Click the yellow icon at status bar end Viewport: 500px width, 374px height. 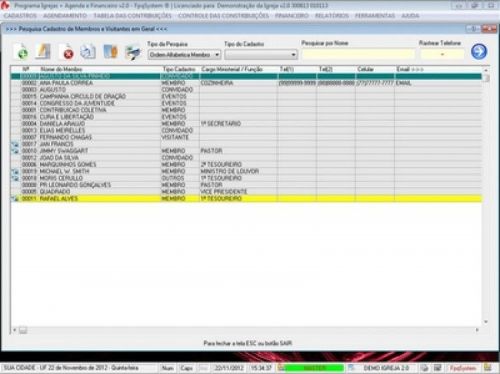tap(488, 368)
